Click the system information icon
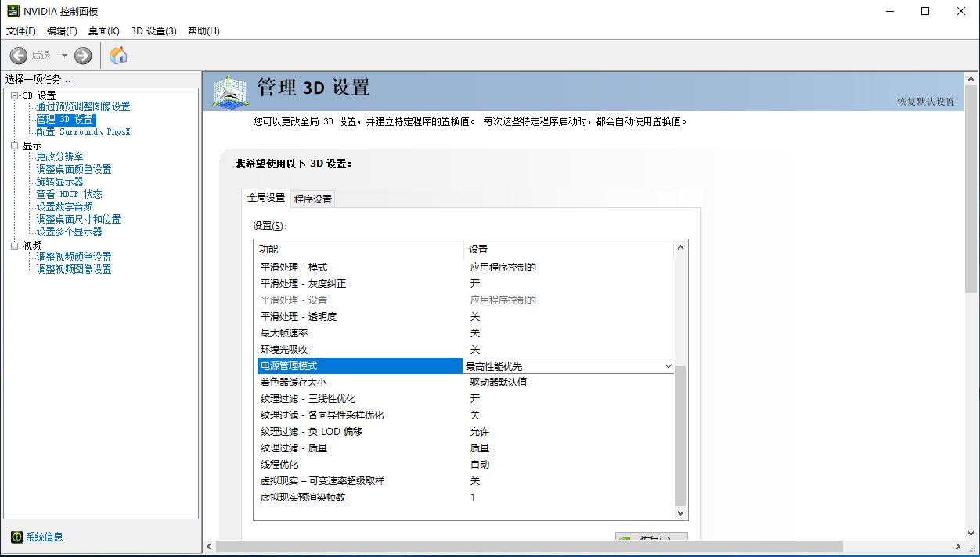The image size is (980, 557). point(17,537)
